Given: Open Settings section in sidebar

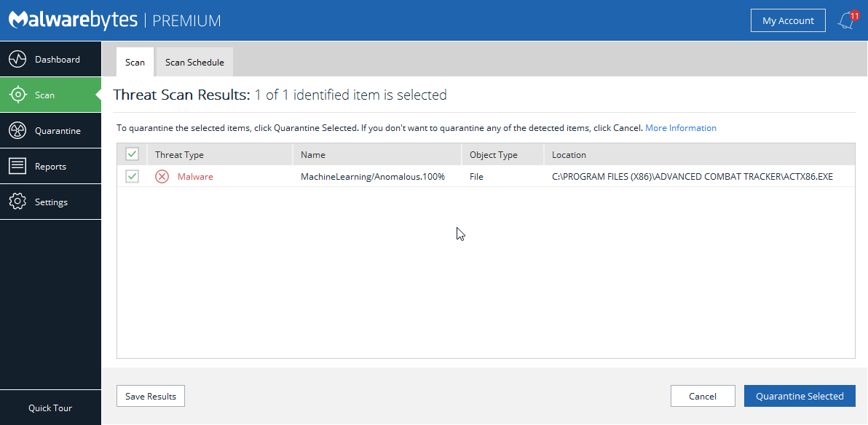Looking at the screenshot, I should (50, 202).
